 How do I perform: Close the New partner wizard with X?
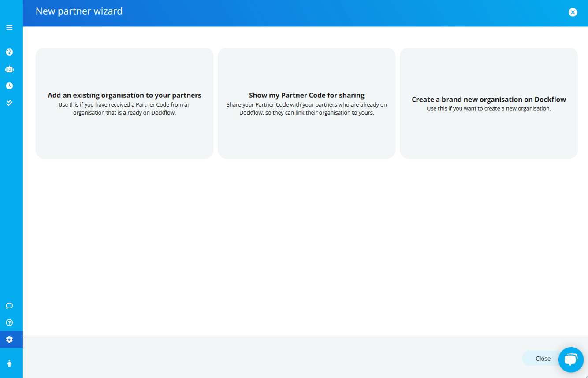pos(573,12)
